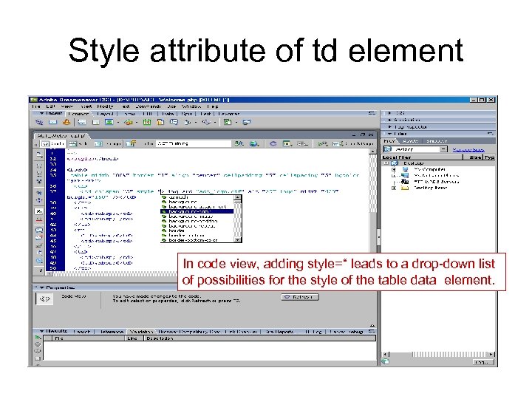Screen dimensions: 532x399
Task: Select the Validation tab in Results panel
Action: (141, 332)
